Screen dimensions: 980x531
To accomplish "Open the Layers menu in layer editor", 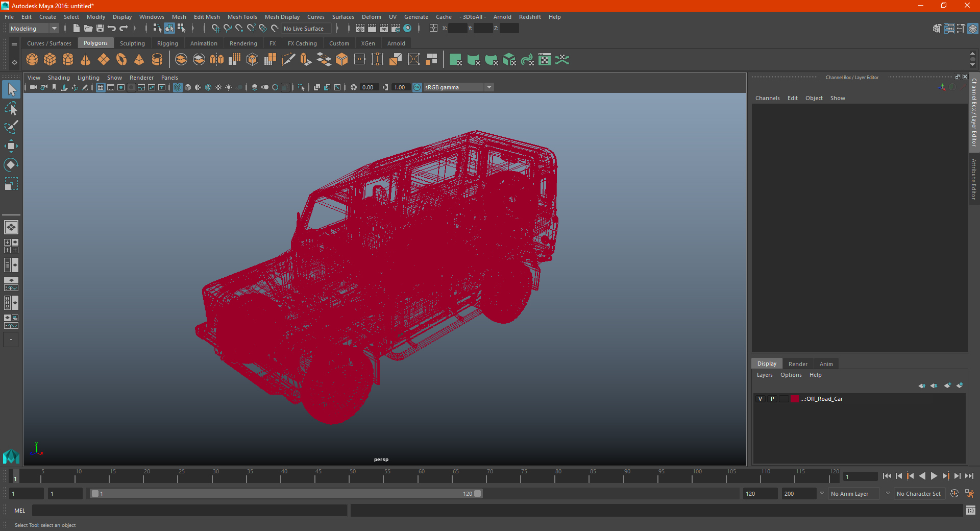I will pyautogui.click(x=765, y=375).
